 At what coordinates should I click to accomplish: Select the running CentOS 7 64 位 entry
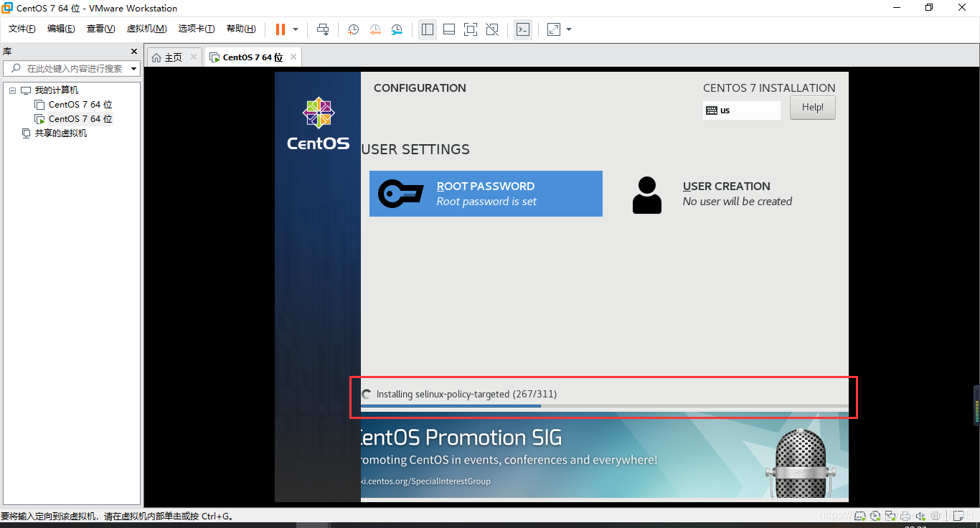pyautogui.click(x=80, y=119)
